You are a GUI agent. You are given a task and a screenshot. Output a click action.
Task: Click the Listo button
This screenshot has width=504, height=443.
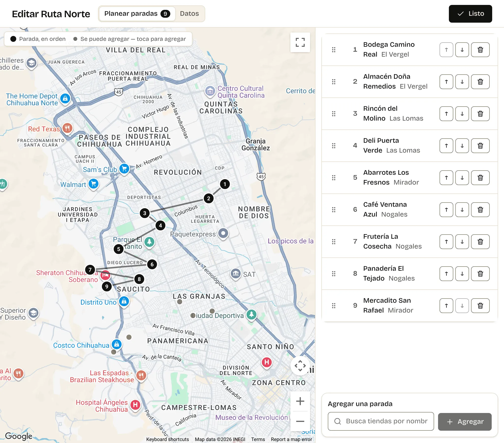[470, 14]
